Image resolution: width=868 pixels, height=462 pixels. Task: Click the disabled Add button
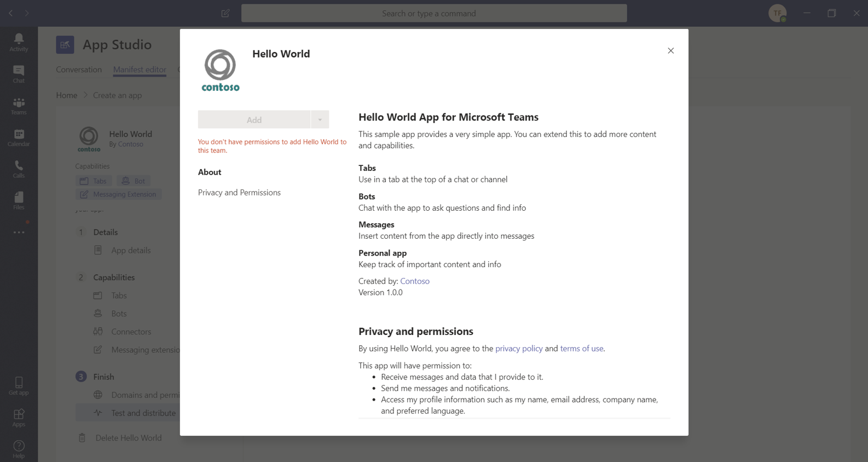[x=254, y=119]
